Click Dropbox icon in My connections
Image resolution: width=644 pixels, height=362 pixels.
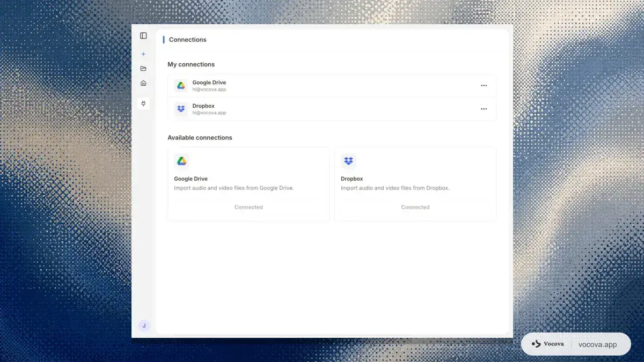pyautogui.click(x=181, y=109)
